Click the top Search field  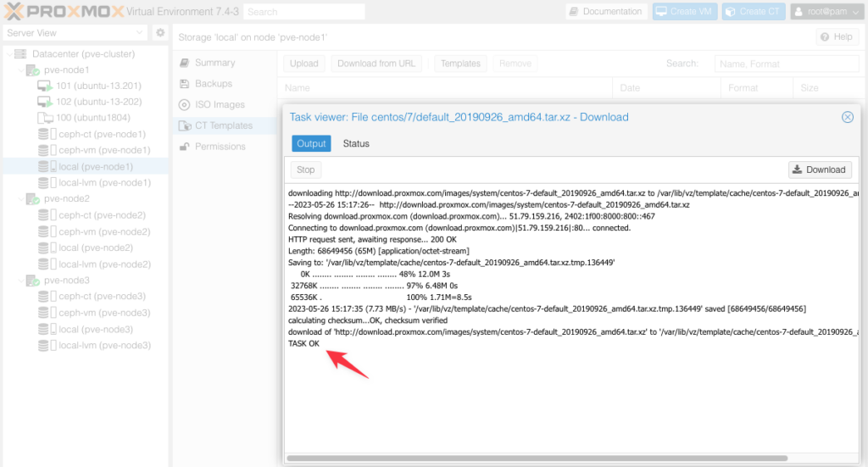click(x=304, y=12)
